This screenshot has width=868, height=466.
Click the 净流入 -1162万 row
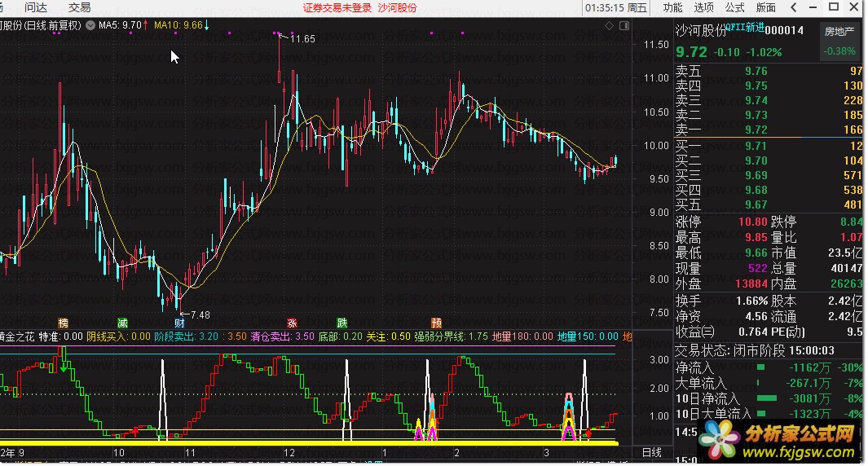(769, 367)
